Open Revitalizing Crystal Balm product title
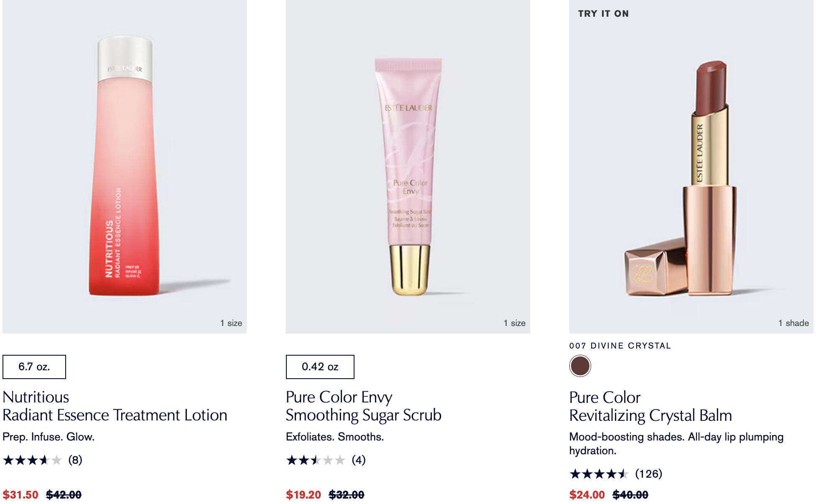Viewport: 816px width, 504px height. point(650,406)
